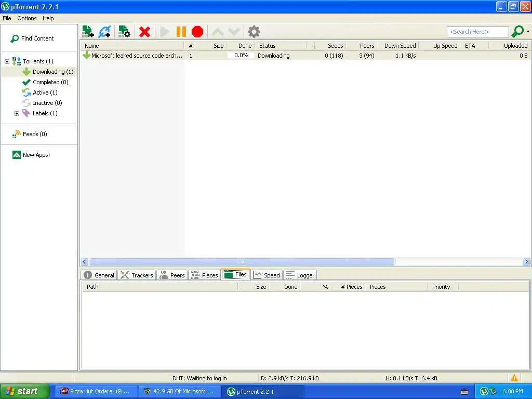The width and height of the screenshot is (532, 399).
Task: Click the horizontal scrollbar thumb in the torrent list
Action: pyautogui.click(x=242, y=262)
